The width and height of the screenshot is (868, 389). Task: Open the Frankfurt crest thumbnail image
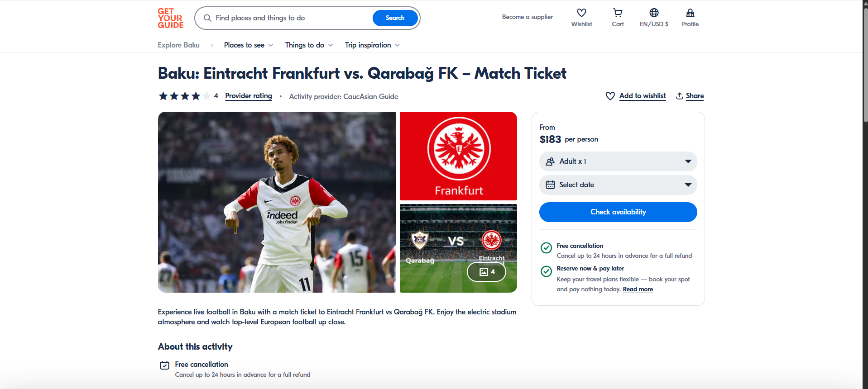pos(458,156)
